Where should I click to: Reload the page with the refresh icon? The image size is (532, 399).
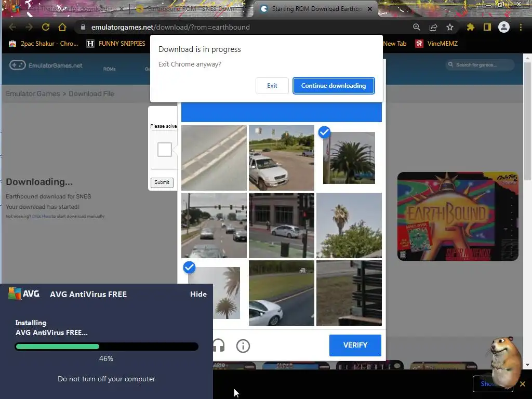[46, 27]
